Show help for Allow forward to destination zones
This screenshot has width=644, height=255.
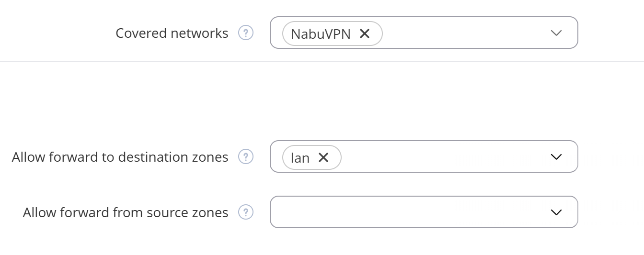coord(246,156)
